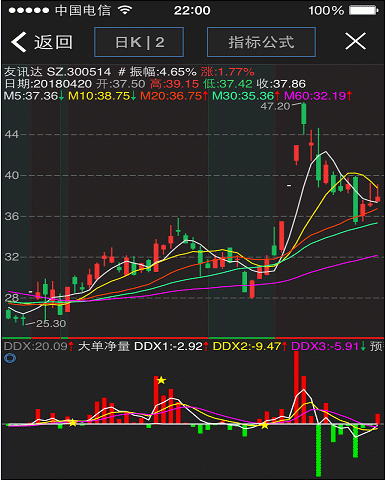The height and width of the screenshot is (480, 385).
Task: Close the chart with the X icon
Action: point(355,41)
